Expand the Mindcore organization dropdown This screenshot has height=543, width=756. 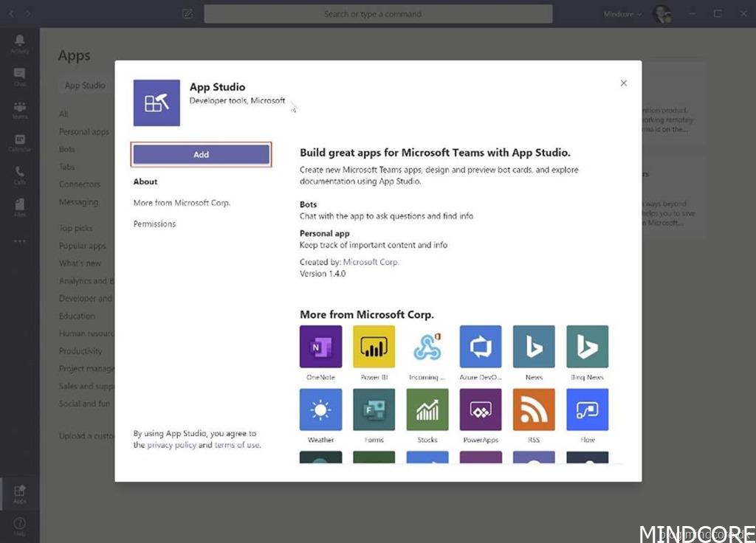pos(623,14)
